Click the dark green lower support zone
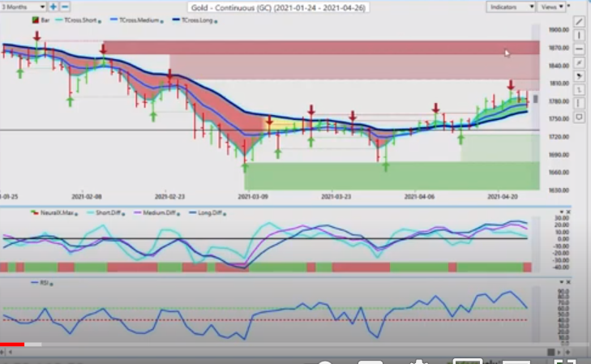The image size is (591, 364). click(x=392, y=176)
